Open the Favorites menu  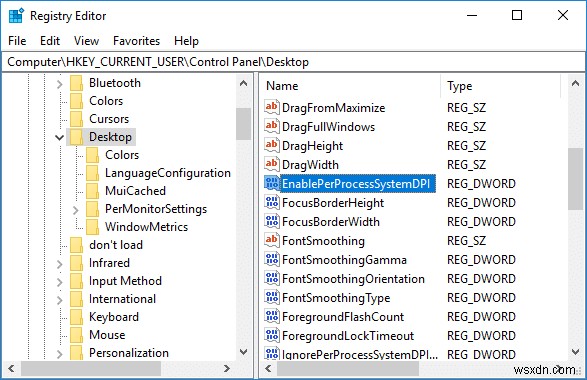click(136, 40)
